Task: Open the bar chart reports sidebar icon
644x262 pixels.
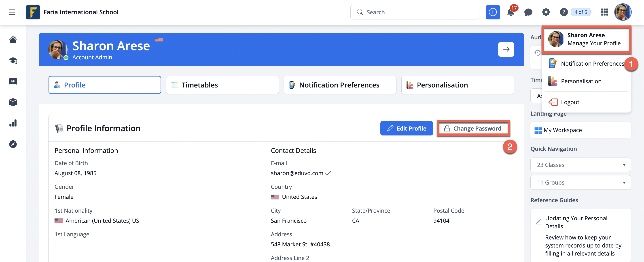Action: point(13,123)
